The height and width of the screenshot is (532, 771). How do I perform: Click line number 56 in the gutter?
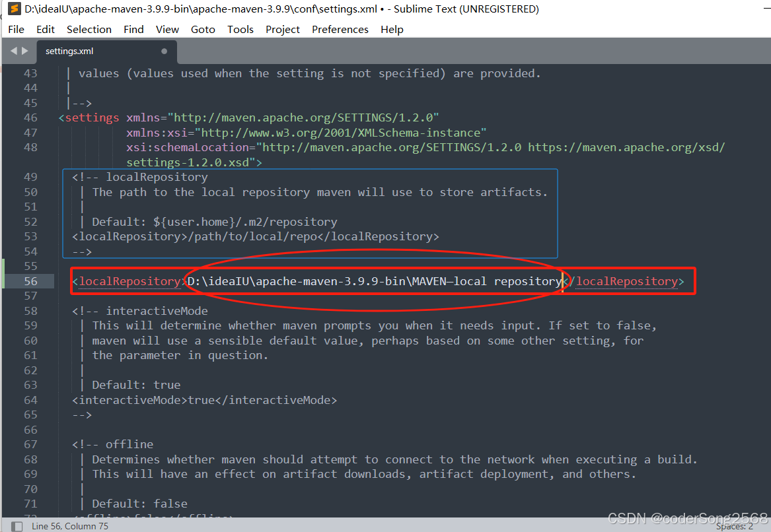coord(30,281)
